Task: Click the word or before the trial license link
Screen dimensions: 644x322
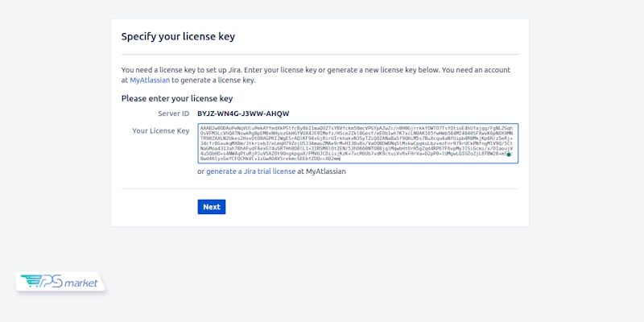Action: (201, 171)
